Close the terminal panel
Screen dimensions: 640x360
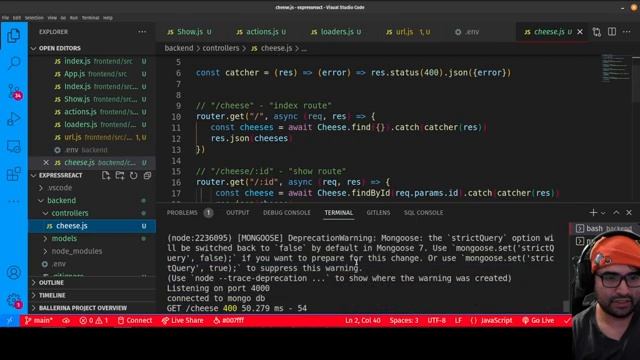coord(629,213)
